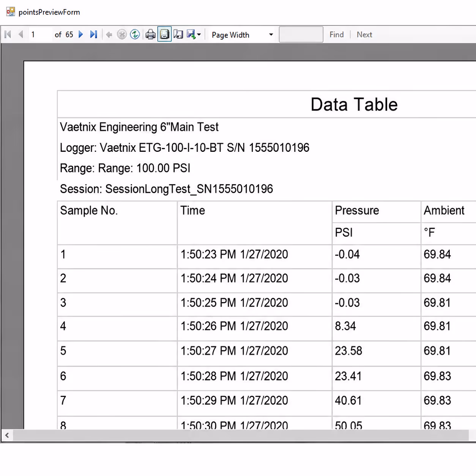Go to the first page of the report
Screen dimensions: 476x476
coord(8,35)
